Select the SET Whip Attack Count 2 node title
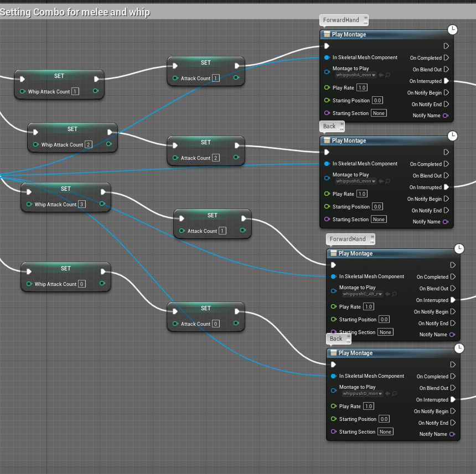 [x=73, y=129]
